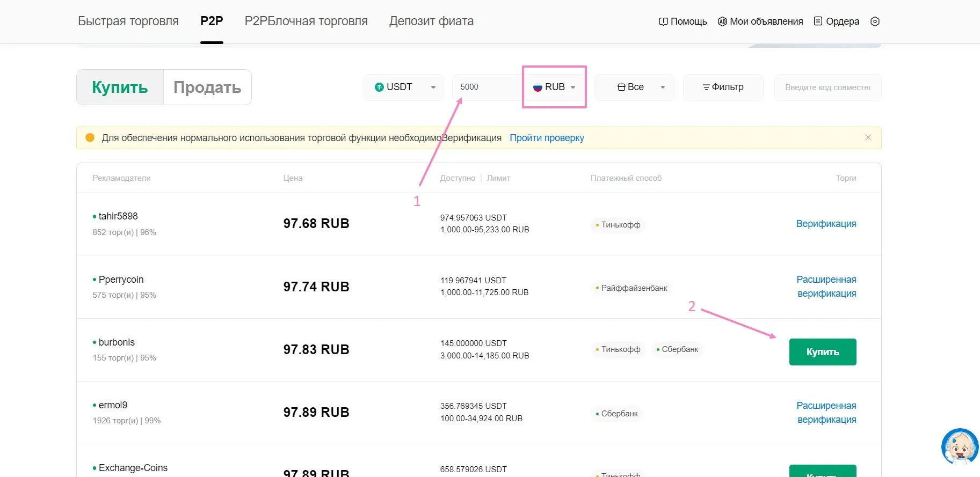Open the Ордера orders page

[837, 21]
